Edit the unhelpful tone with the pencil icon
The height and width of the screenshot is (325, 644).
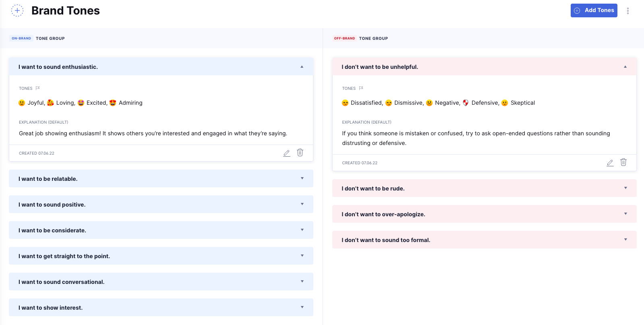pyautogui.click(x=610, y=163)
